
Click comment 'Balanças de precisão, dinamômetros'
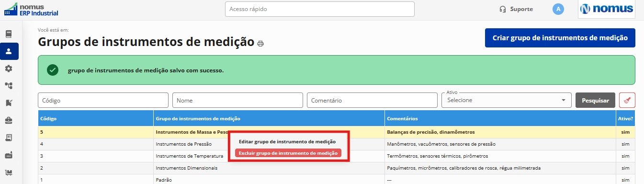pyautogui.click(x=431, y=132)
